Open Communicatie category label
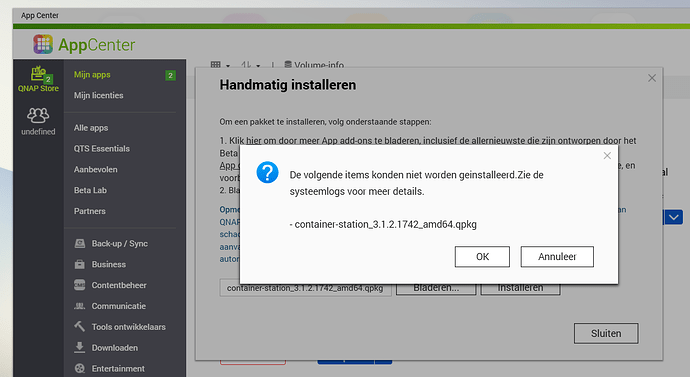The height and width of the screenshot is (377, 690). pos(119,306)
